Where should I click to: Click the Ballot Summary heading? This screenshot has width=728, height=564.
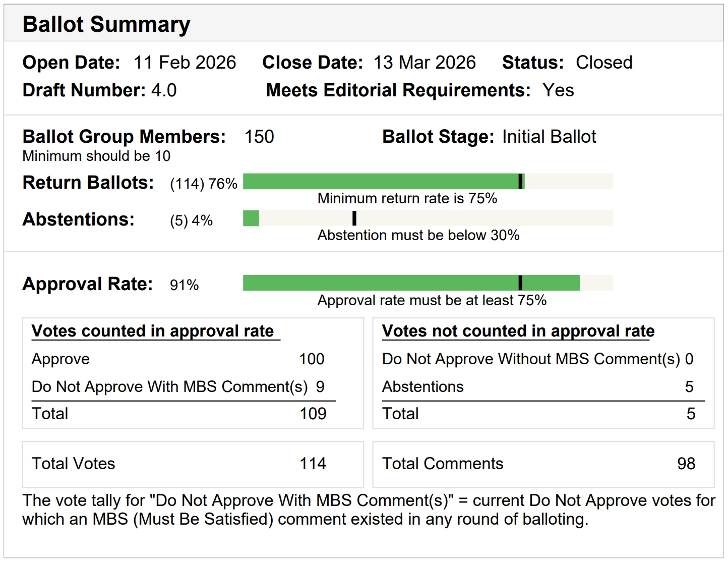[106, 24]
